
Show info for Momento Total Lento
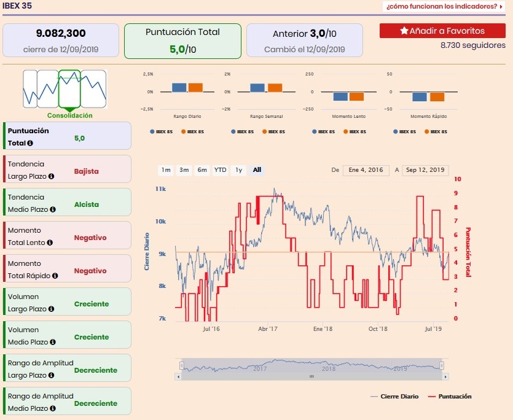point(50,243)
